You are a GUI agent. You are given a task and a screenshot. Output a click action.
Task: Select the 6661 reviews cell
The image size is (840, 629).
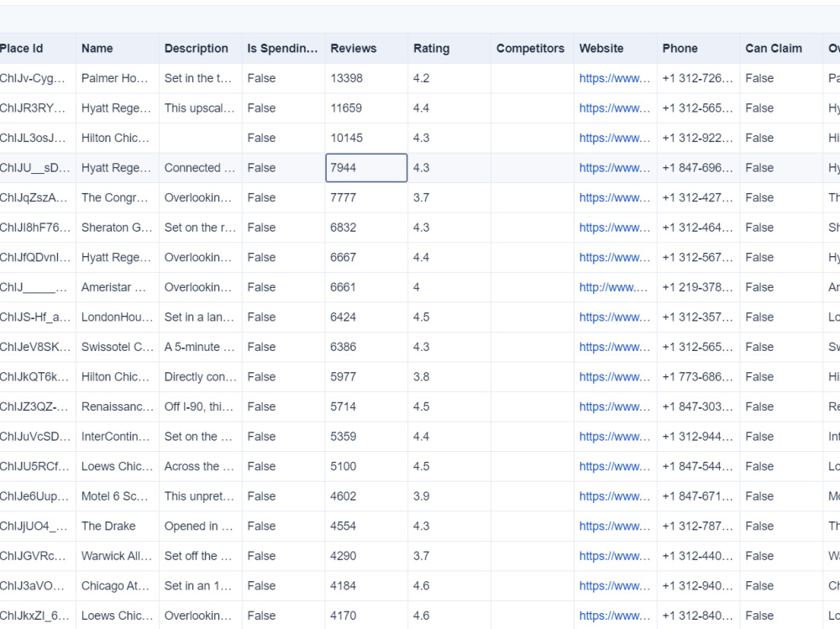[x=366, y=287]
